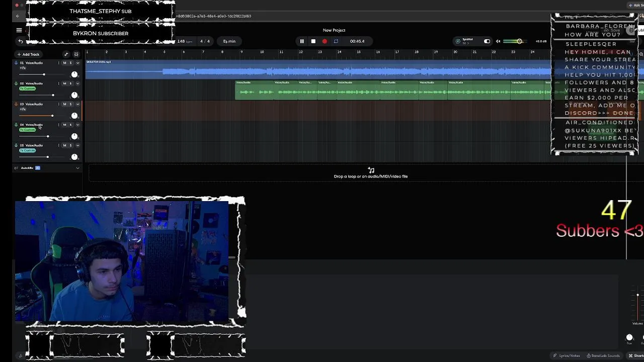Add Fx to track 03
644x362 pixels.
[x=23, y=109]
